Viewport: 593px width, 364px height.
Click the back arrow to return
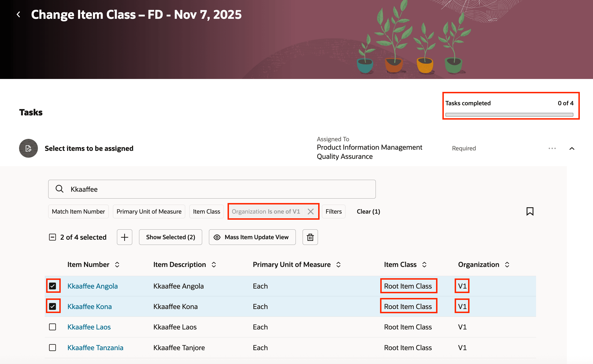[x=19, y=14]
